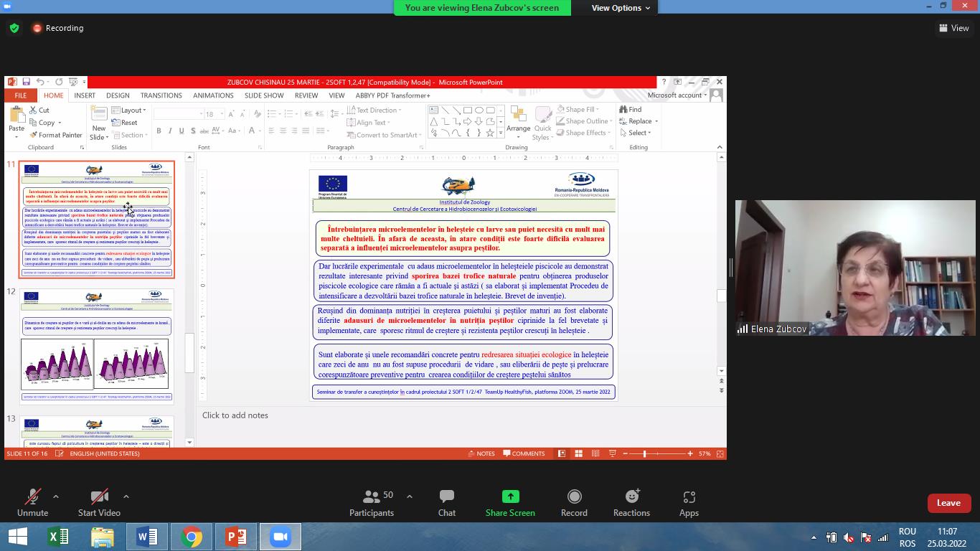980x551 pixels.
Task: Switch to the SLIDE SHOW tab
Action: [264, 95]
